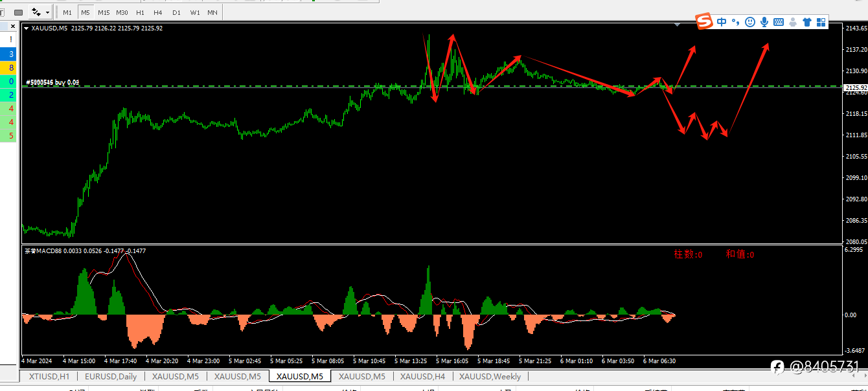Click the 5 Mar 13:25 time axis label
This screenshot has height=391, width=868.
click(x=410, y=361)
